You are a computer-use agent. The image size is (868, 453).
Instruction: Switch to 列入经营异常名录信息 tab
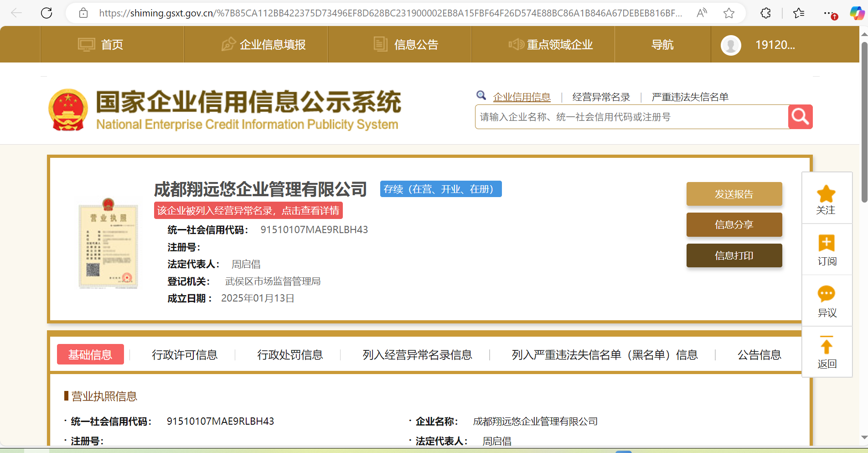(417, 354)
